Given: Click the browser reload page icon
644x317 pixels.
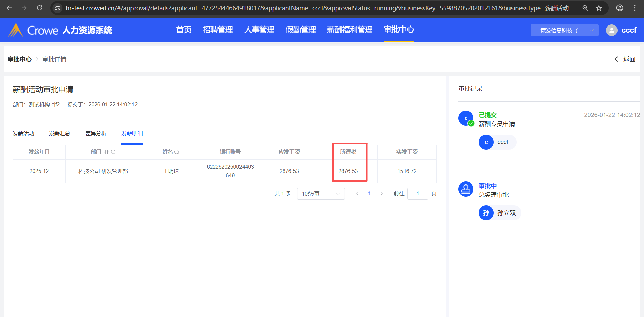Looking at the screenshot, I should (39, 8).
